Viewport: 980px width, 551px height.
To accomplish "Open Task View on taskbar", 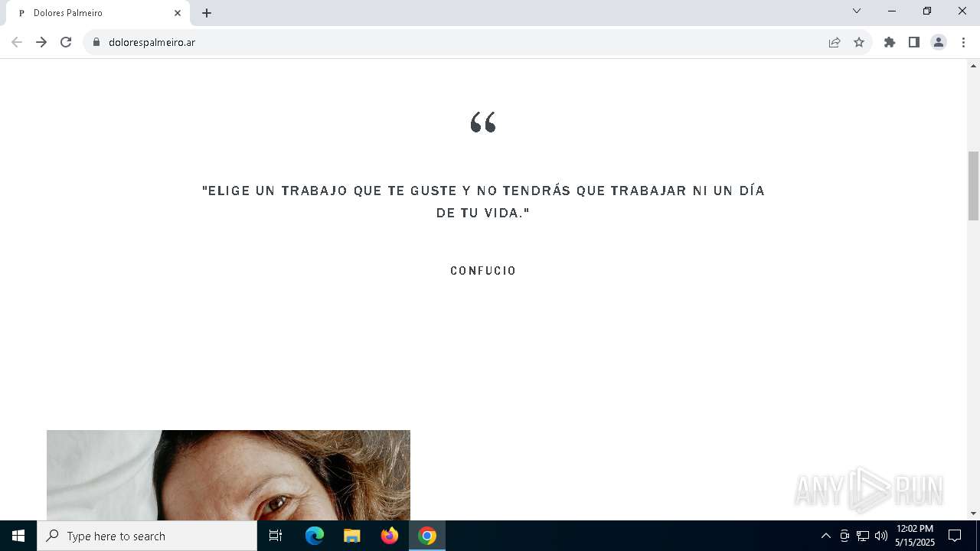I will click(276, 536).
